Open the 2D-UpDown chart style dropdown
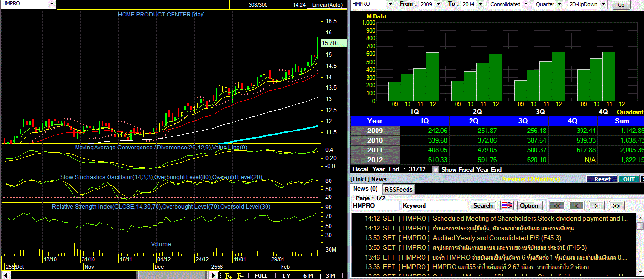The image size is (644, 279). tap(604, 4)
